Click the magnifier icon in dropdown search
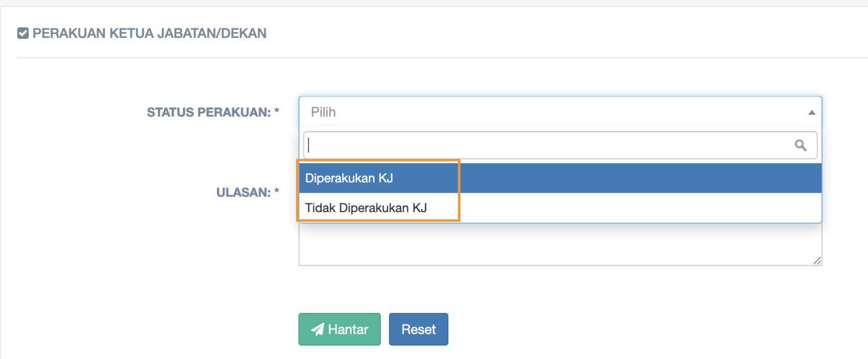Image resolution: width=868 pixels, height=359 pixels. coord(800,145)
